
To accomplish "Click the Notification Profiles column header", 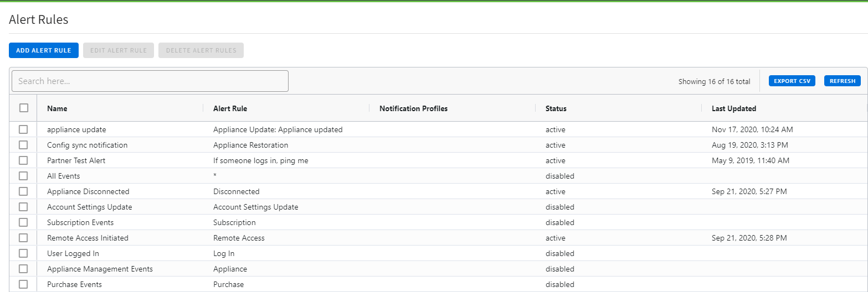I will point(413,109).
